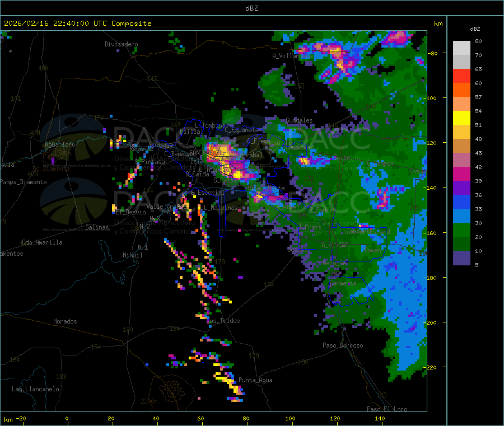The width and height of the screenshot is (504, 426).
Task: Click the 0 km horizontal axis tick
Action: tap(67, 419)
